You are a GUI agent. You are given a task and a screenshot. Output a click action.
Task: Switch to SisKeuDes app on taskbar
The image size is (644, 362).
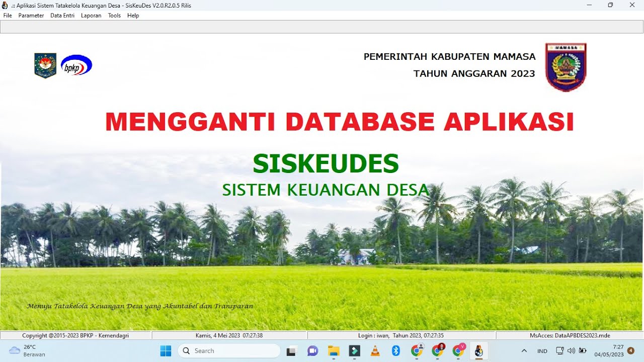tap(479, 350)
